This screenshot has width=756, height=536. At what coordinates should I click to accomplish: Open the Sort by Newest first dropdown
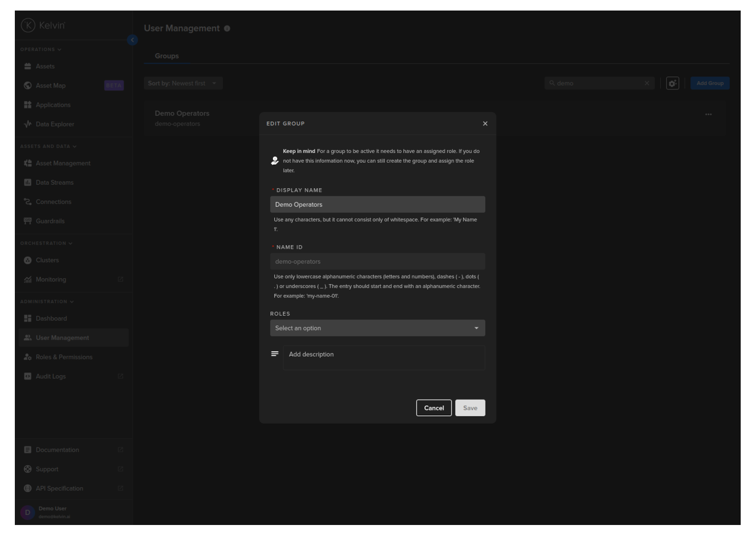coord(183,83)
